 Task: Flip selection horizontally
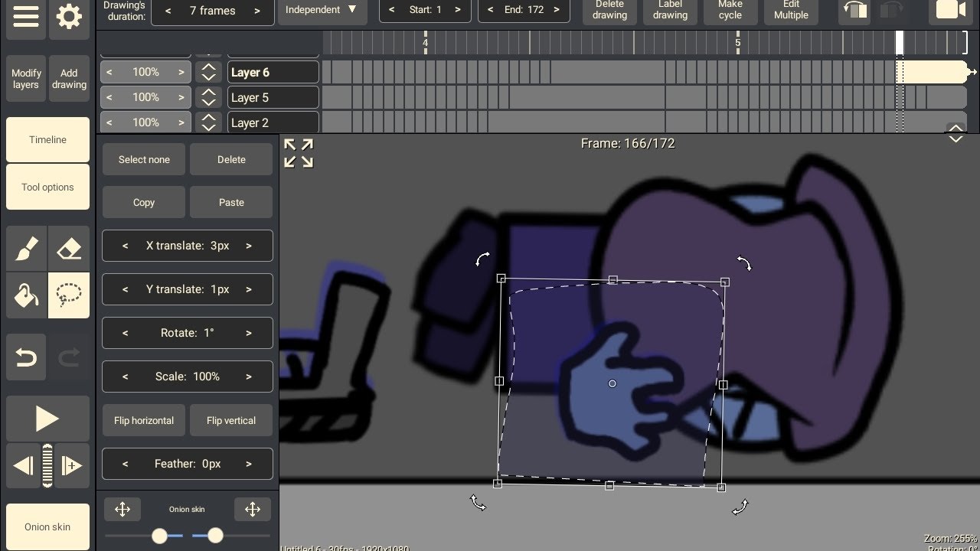point(144,420)
